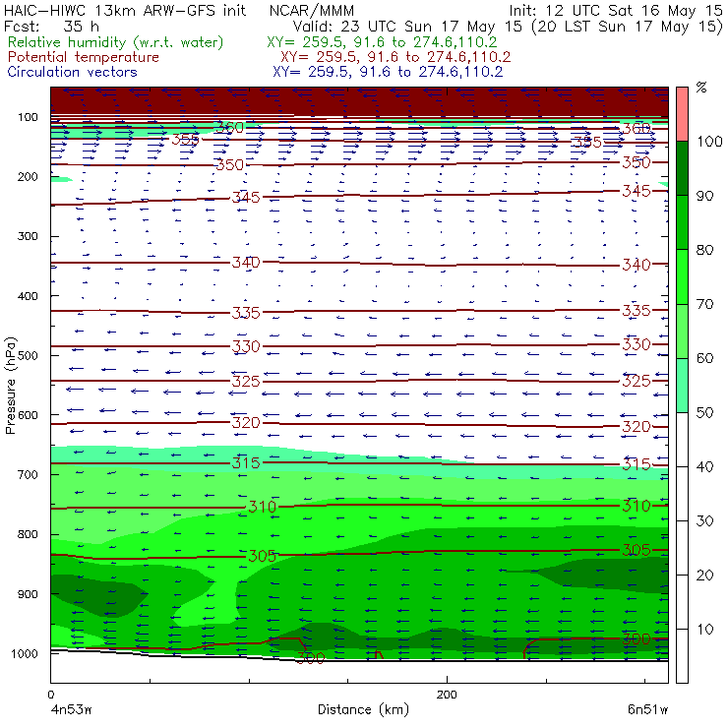Click the 'HAIC-HIWC 13km ARW-GFS init' title
The height and width of the screenshot is (728, 728).
(x=125, y=11)
